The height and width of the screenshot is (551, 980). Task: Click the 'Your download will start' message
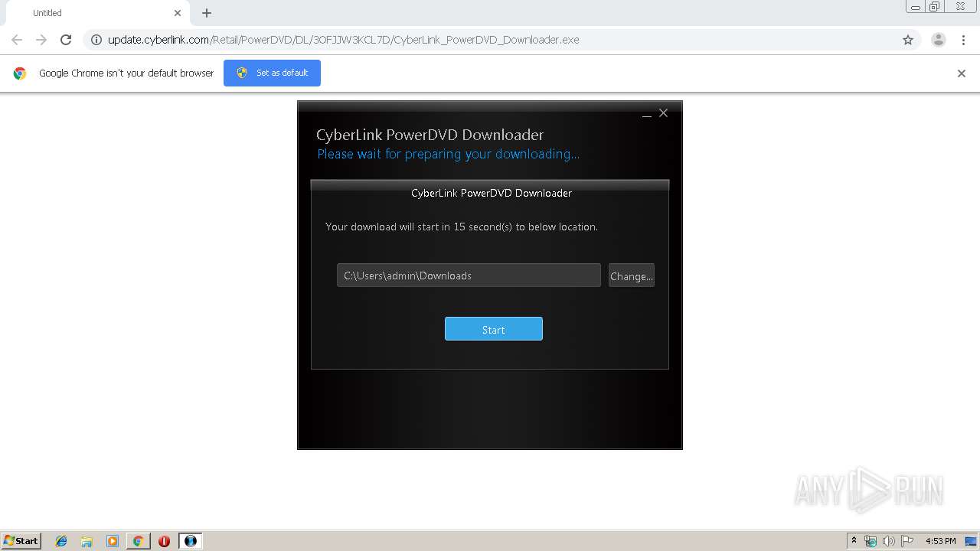pos(462,227)
